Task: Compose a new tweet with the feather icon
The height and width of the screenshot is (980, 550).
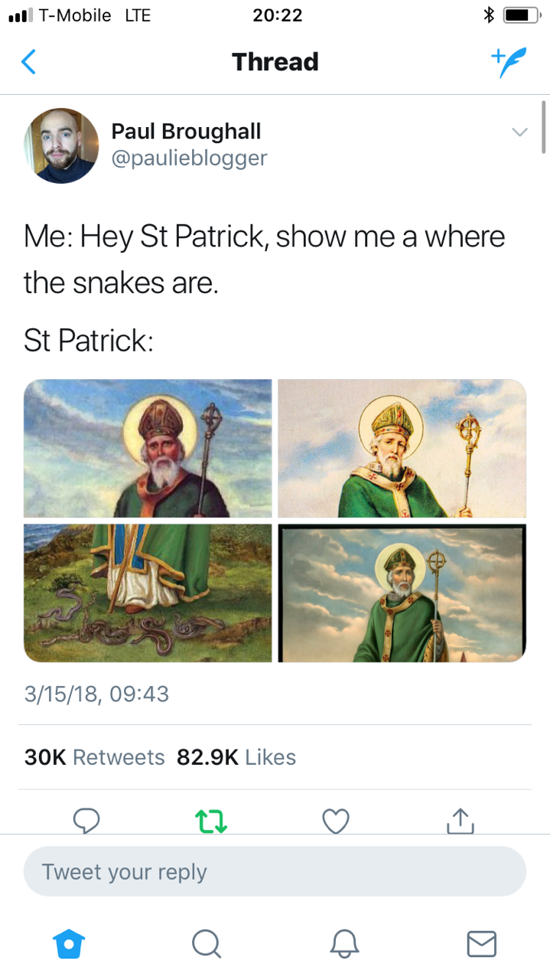Action: click(x=508, y=61)
